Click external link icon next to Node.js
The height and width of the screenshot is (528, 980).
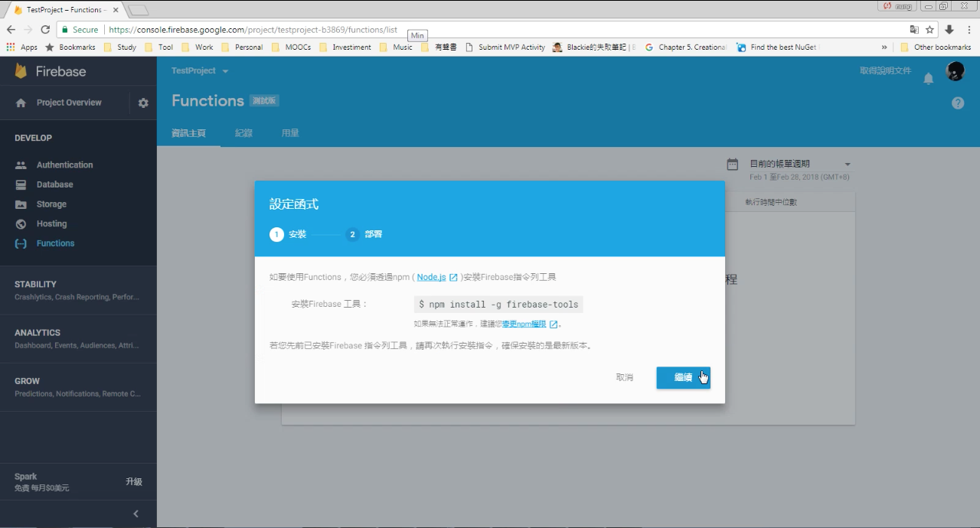pyautogui.click(x=453, y=277)
